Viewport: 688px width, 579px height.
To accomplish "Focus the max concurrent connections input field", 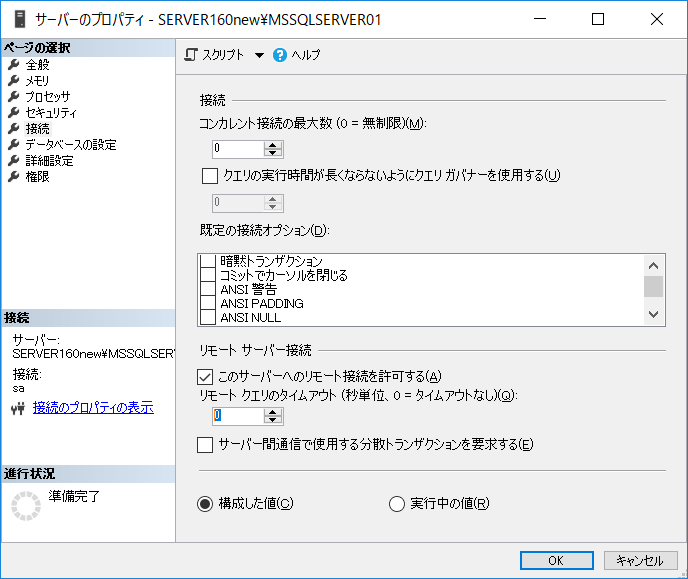I will pos(238,149).
